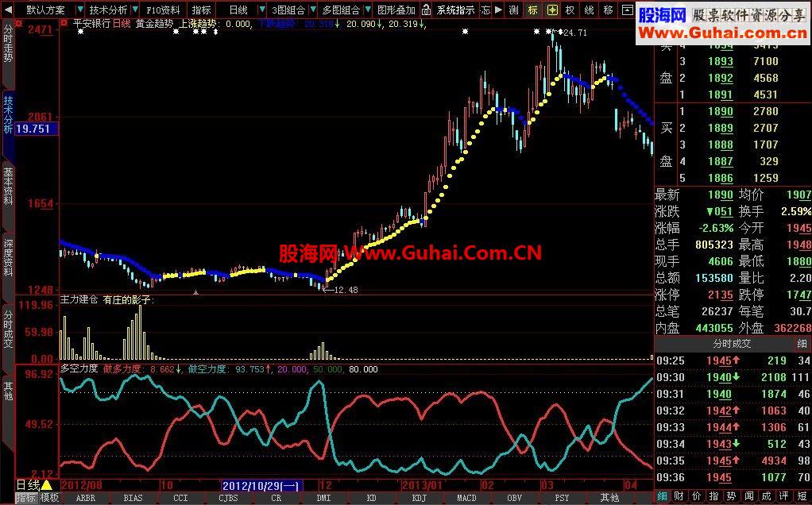This screenshot has height=505, width=812.
Task: Switch to 技术分析 left sidebar tab
Action: [8, 114]
